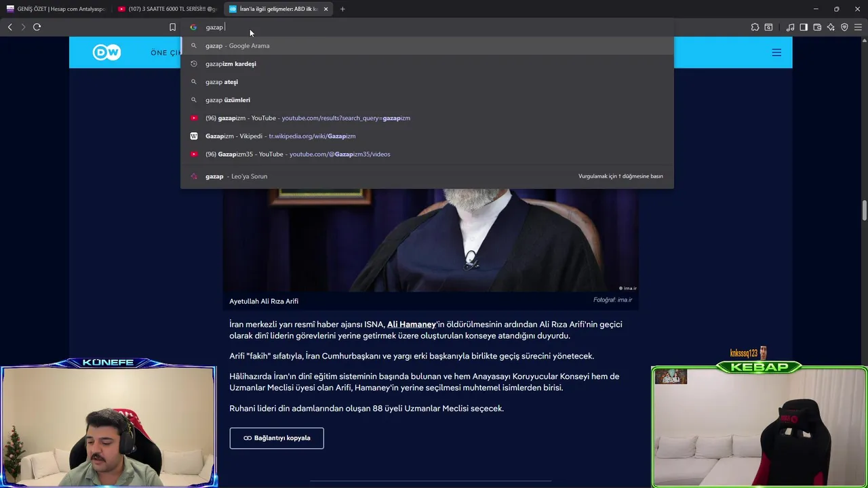The height and width of the screenshot is (488, 868).
Task: Open '(96) Gazapizm35 - YouTube' videos suggestion
Action: (427, 154)
